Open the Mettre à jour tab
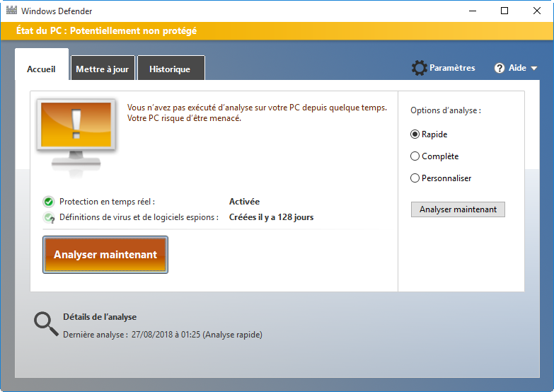The height and width of the screenshot is (392, 554). [103, 68]
